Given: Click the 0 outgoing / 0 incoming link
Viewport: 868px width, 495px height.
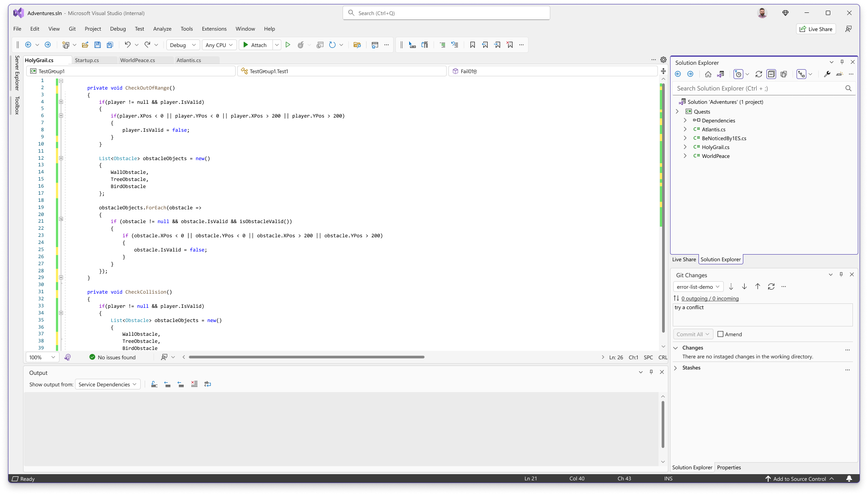Looking at the screenshot, I should point(710,299).
